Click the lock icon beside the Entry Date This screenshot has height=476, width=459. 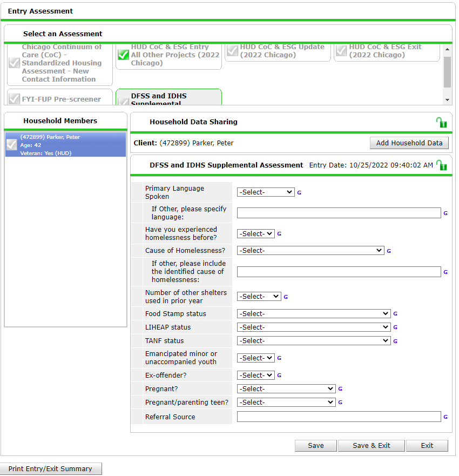[x=441, y=165]
